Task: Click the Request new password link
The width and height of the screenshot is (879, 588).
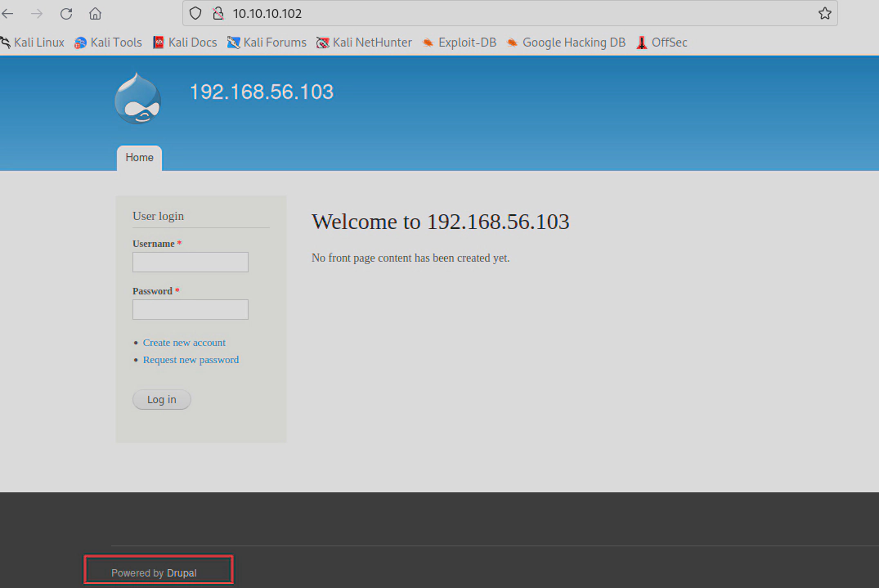Action: pos(191,360)
